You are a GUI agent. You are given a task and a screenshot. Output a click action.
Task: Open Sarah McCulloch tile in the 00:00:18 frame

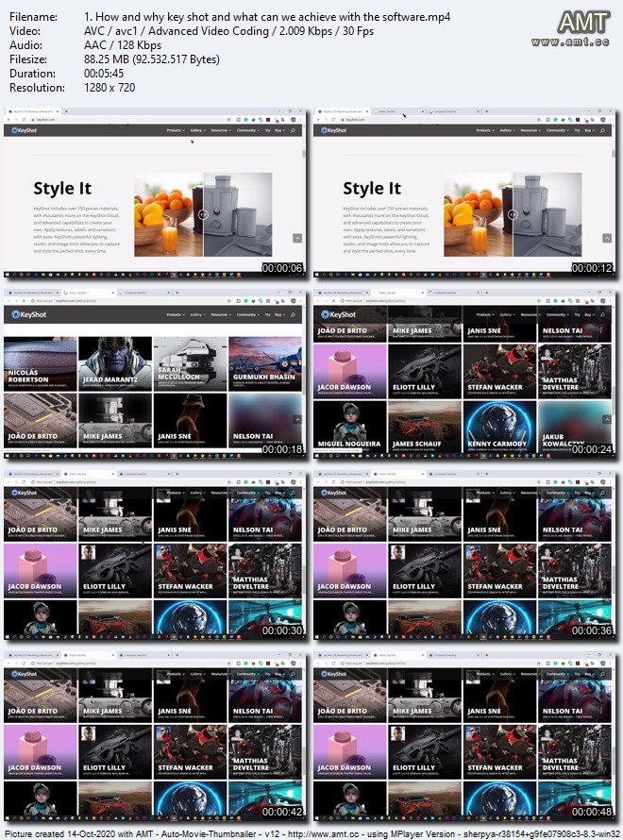coord(190,363)
